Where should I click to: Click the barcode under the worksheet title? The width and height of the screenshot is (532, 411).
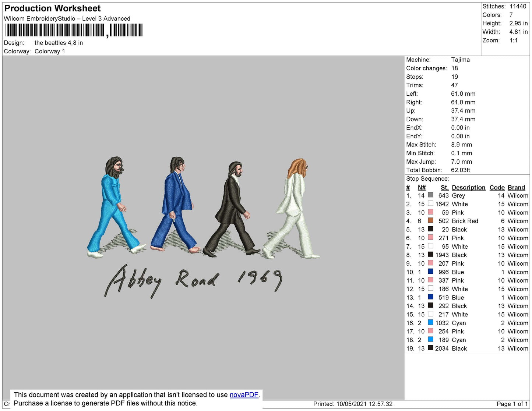coord(74,30)
